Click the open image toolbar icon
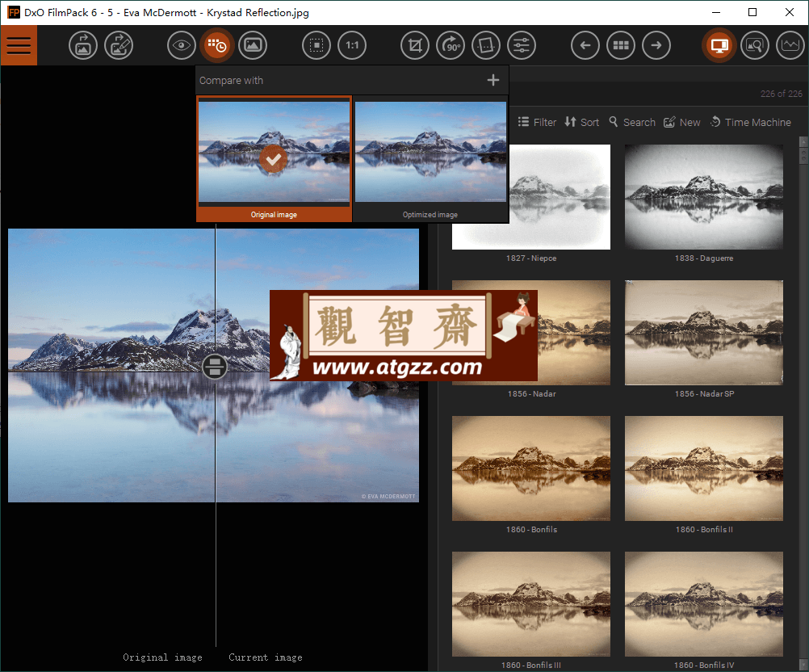The height and width of the screenshot is (672, 809). click(x=83, y=45)
